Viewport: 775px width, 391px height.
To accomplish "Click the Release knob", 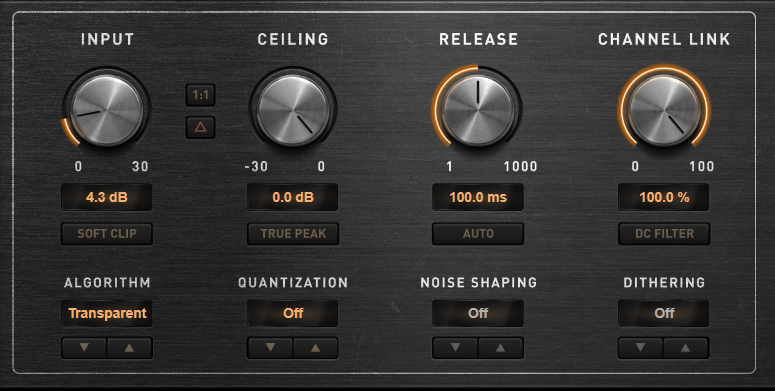I will (478, 110).
